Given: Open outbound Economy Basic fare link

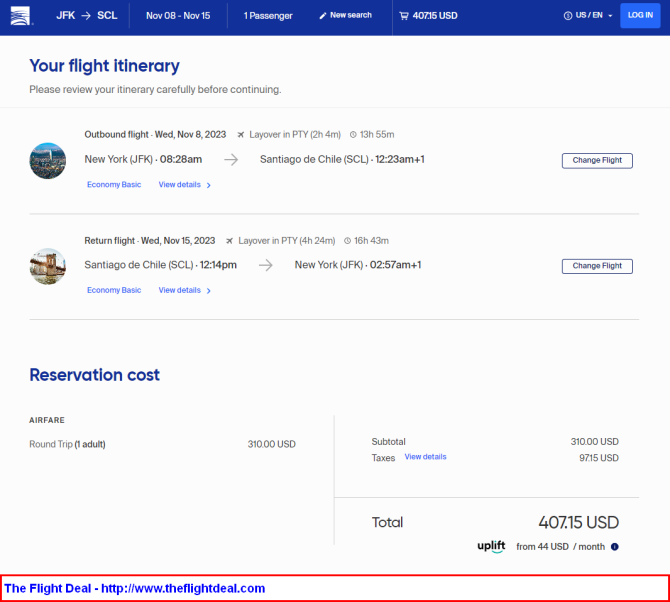Looking at the screenshot, I should click(114, 185).
